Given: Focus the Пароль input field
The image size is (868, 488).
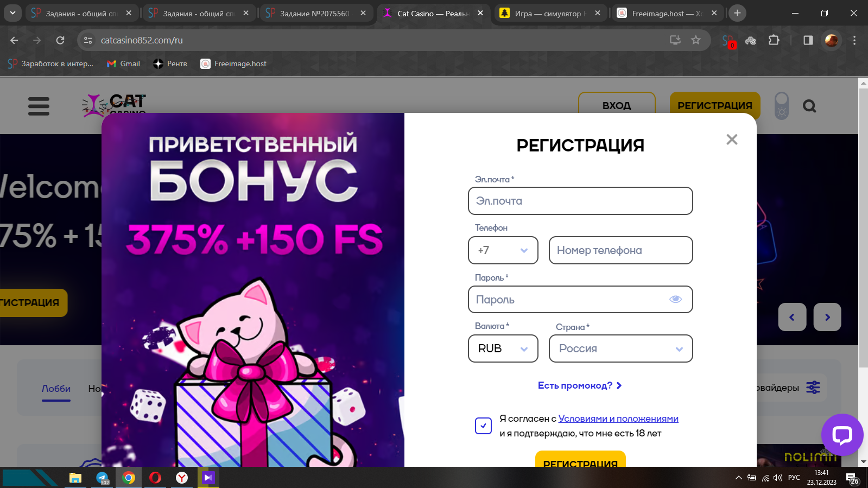Looking at the screenshot, I should (580, 300).
